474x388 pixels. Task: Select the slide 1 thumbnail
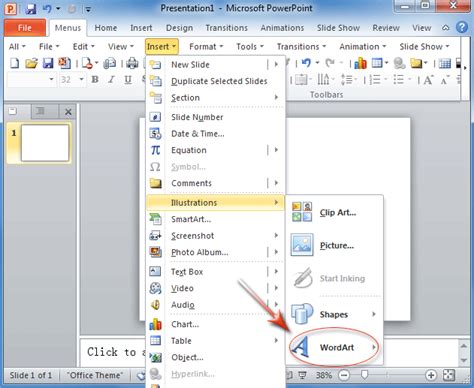pos(45,143)
